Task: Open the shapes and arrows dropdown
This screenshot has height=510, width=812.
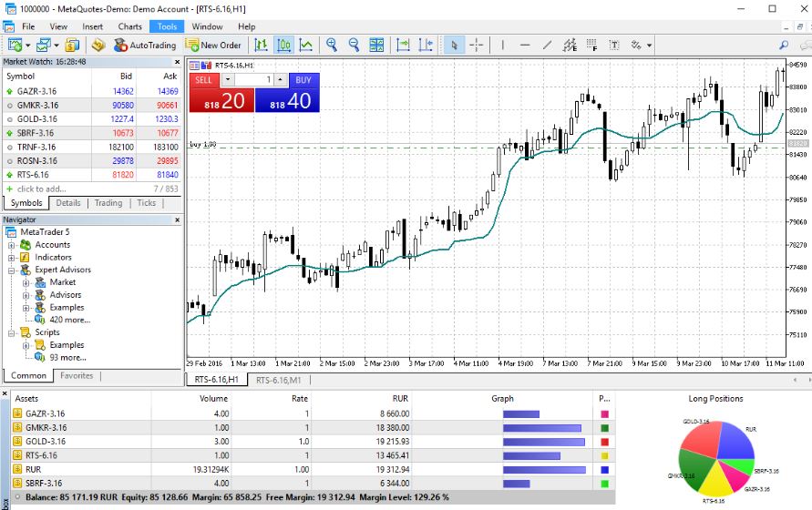Action: (649, 46)
